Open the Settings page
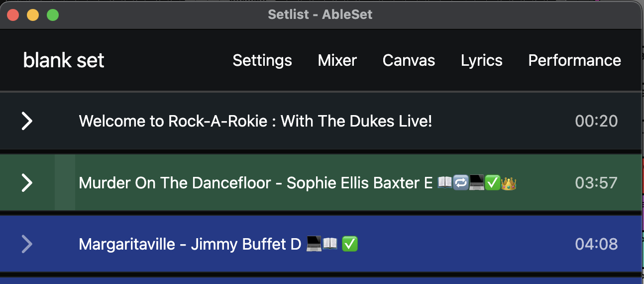 click(262, 60)
